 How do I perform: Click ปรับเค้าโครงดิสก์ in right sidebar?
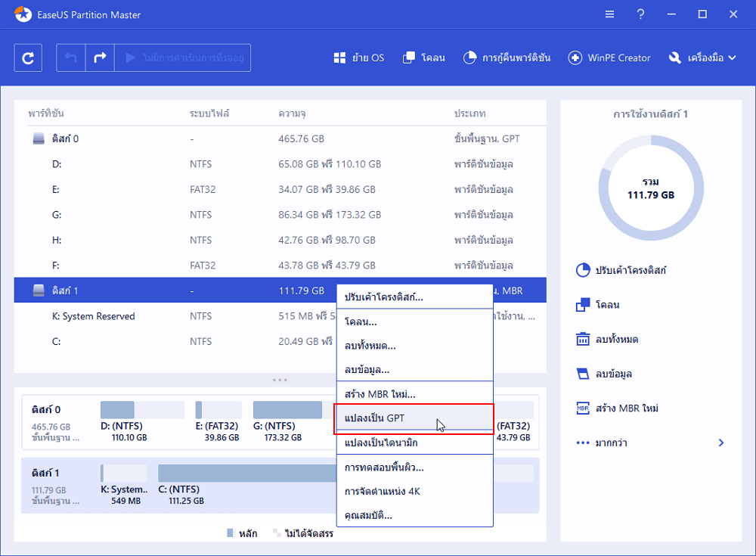[x=621, y=270]
